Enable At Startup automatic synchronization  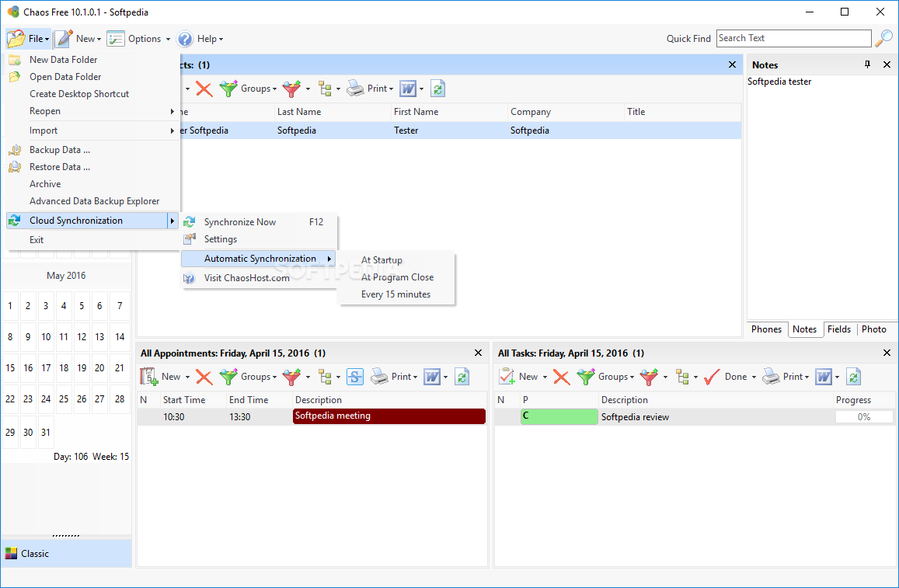coord(397,260)
